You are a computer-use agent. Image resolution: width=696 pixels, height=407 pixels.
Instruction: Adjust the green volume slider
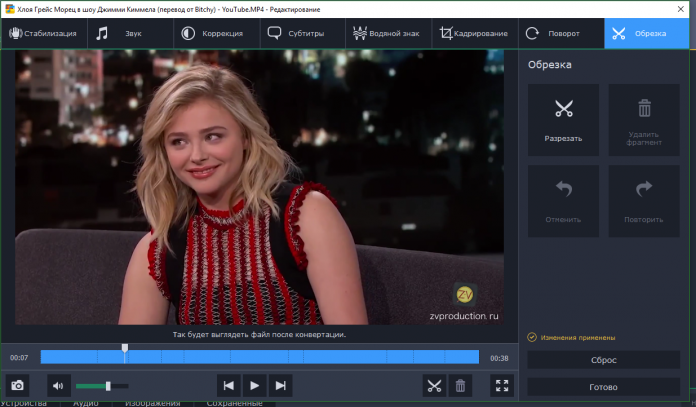pos(108,386)
